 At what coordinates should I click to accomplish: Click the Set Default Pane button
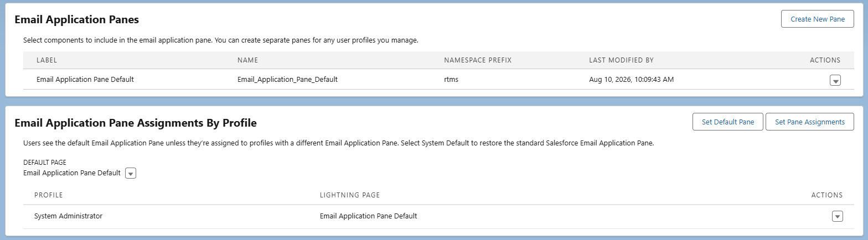coord(728,122)
